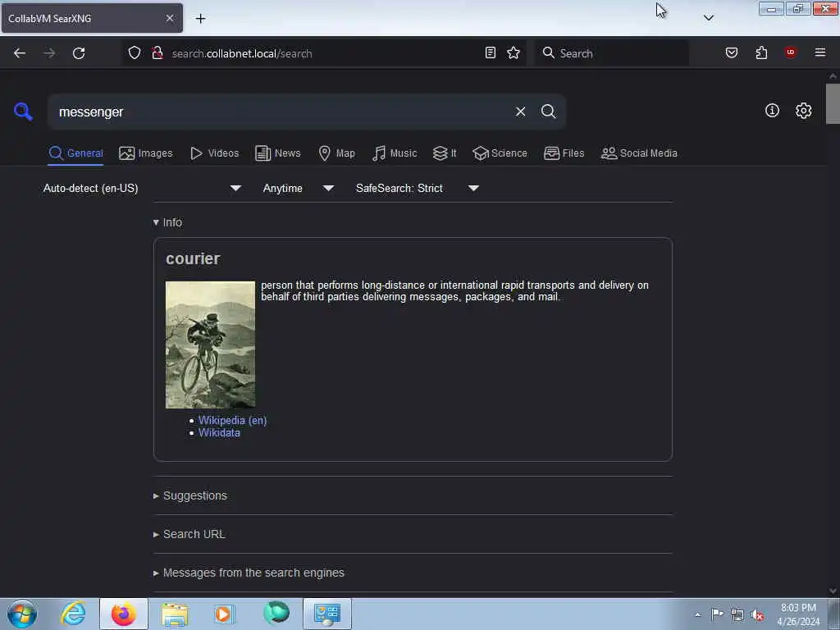Viewport: 840px width, 630px height.
Task: Open tracking protection shield icon
Action: pos(135,52)
